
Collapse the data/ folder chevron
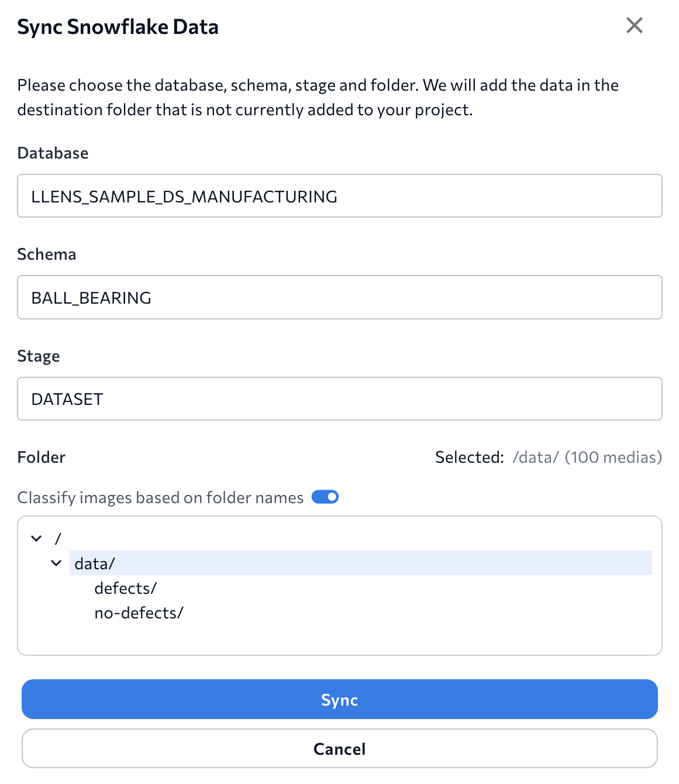56,563
